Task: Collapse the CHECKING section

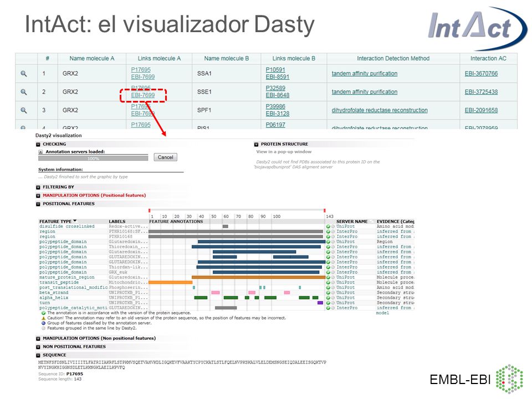Action: 38,144
